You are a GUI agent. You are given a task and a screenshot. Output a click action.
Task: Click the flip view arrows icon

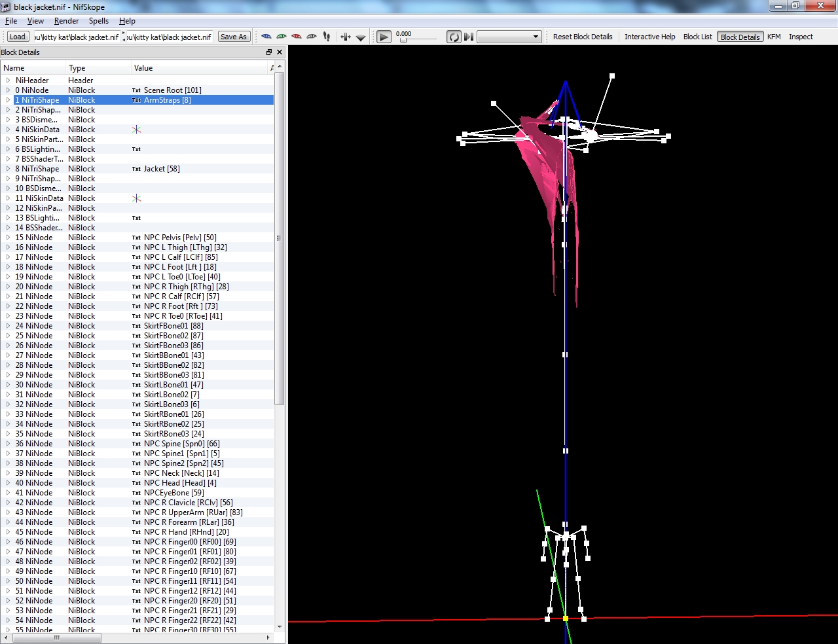346,37
